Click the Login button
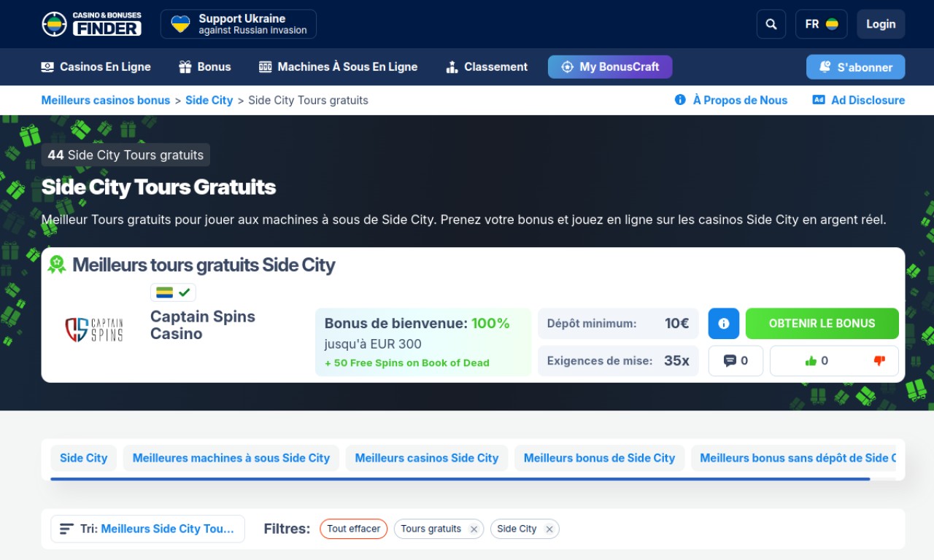 (x=881, y=24)
